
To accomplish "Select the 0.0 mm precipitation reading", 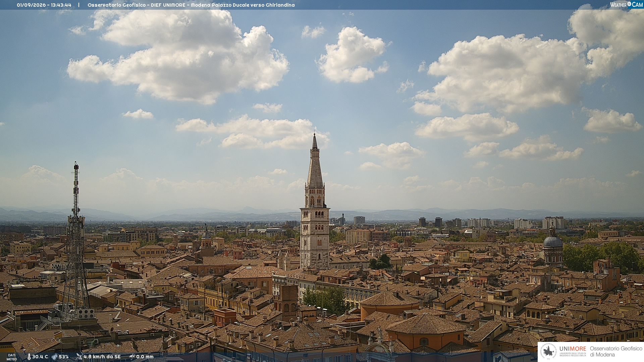I will [x=145, y=357].
